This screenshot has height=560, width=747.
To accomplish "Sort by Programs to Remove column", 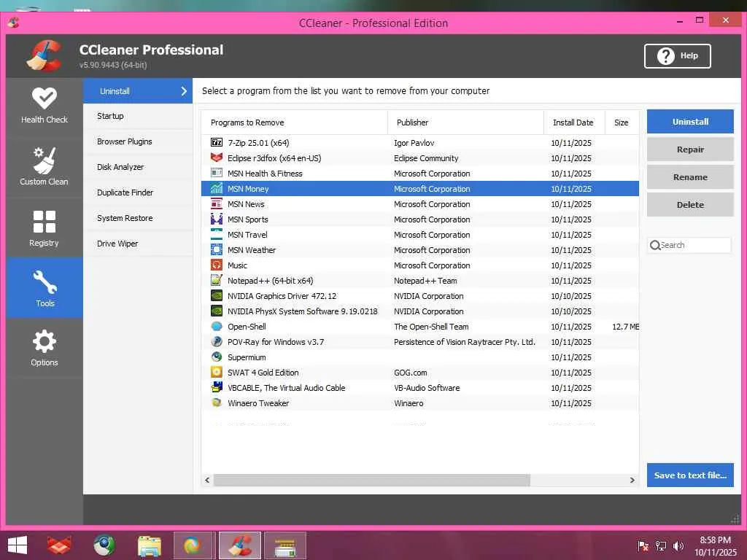I will (295, 122).
